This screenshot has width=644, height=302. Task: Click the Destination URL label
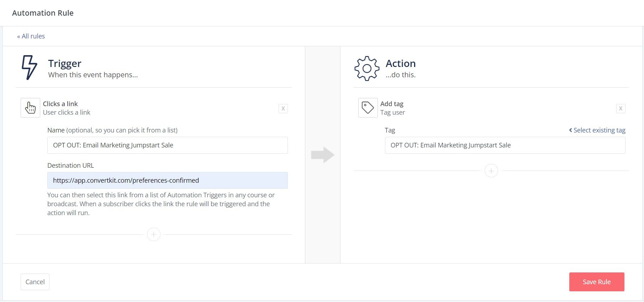coord(70,166)
